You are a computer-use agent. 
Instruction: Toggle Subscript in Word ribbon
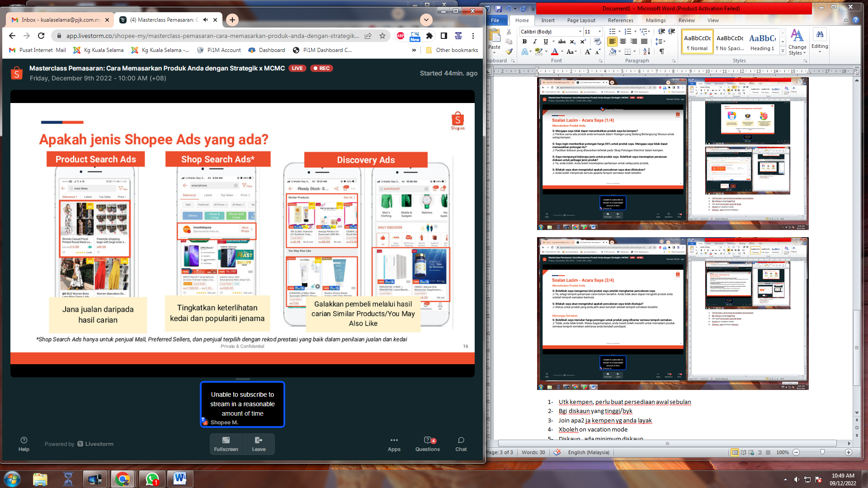[x=573, y=42]
